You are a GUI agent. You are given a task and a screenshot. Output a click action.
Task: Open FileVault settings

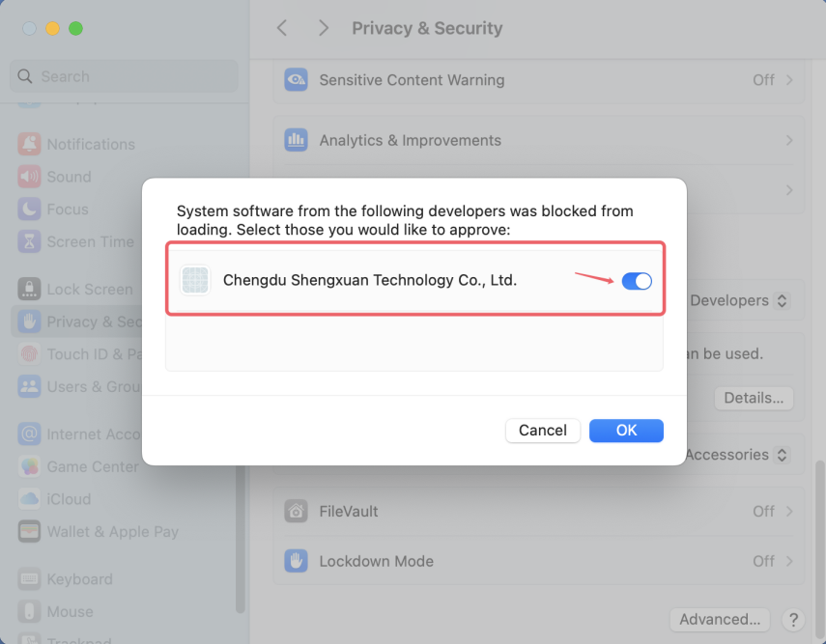pyautogui.click(x=538, y=511)
